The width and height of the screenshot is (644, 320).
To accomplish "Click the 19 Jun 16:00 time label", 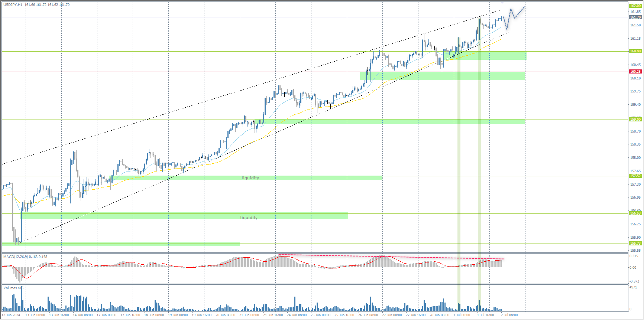I will coord(202,315).
